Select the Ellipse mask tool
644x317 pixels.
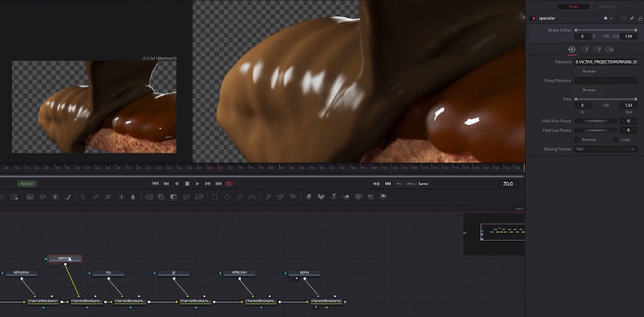227,197
